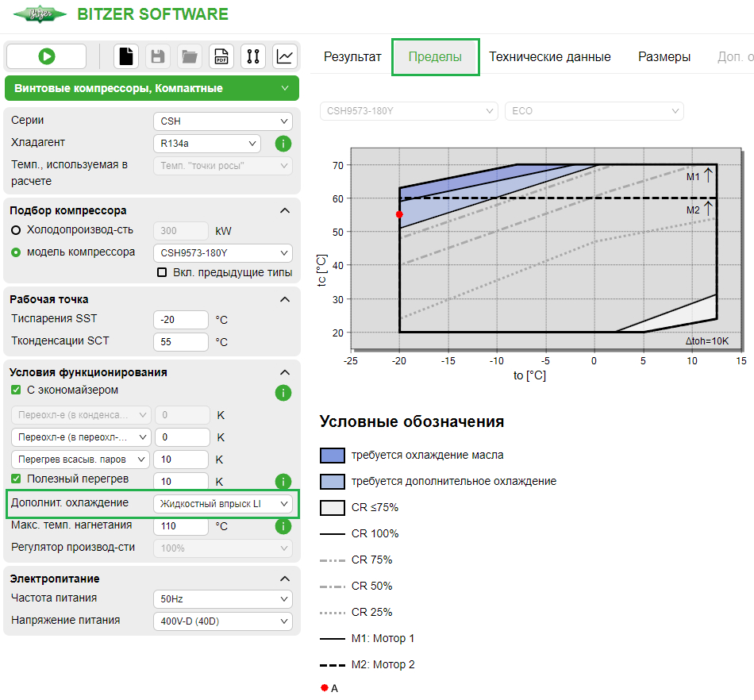This screenshot has height=700, width=754.
Task: Open Частота питания 50Hz dropdown
Action: pos(222,598)
